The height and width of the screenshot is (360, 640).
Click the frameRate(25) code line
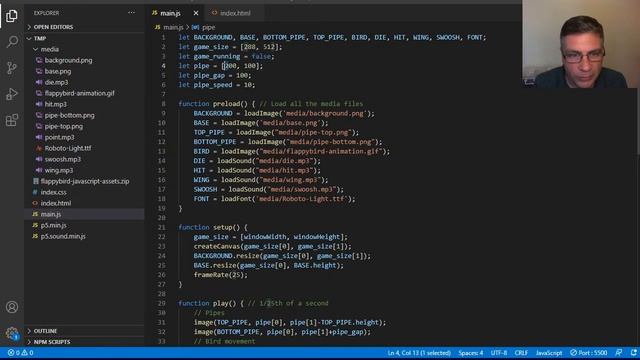coord(221,275)
